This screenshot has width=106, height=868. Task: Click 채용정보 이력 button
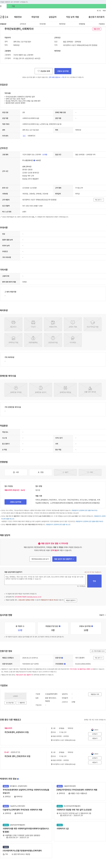pyautogui.click(x=95, y=694)
